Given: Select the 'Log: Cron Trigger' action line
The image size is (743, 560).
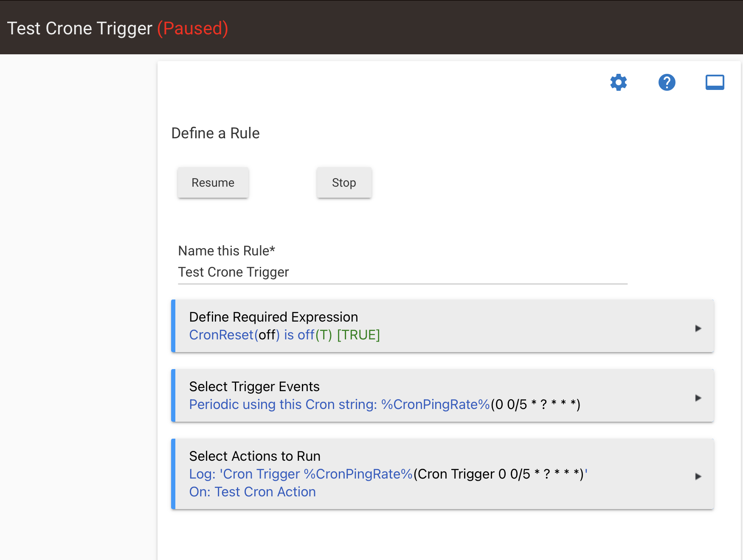Looking at the screenshot, I should point(388,474).
